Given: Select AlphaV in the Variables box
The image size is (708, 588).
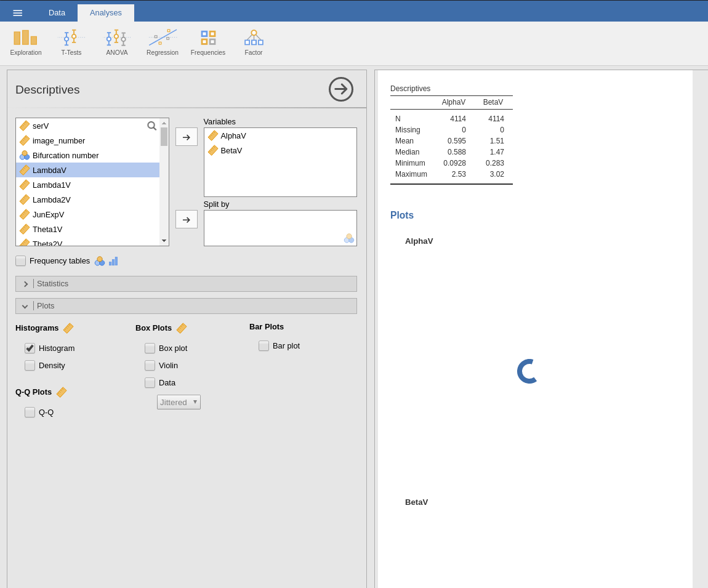Looking at the screenshot, I should 280,136.
